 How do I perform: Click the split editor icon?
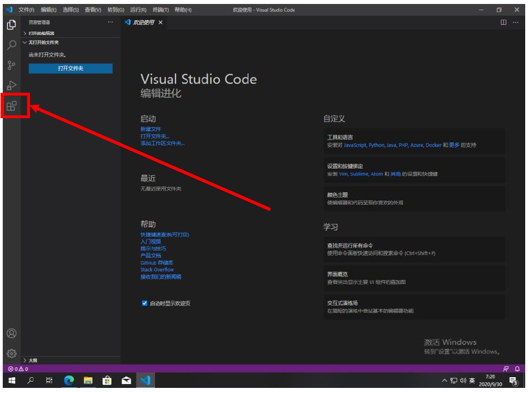503,22
